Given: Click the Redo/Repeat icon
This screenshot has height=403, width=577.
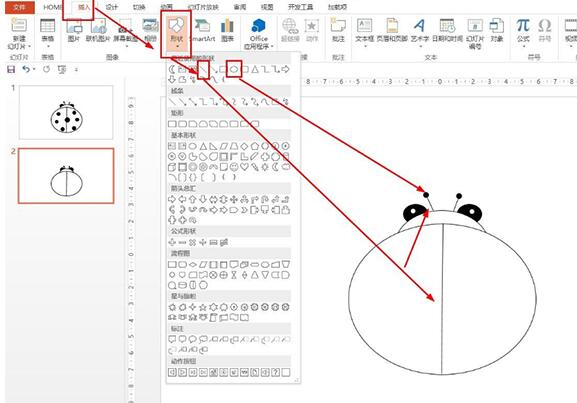Looking at the screenshot, I should tap(46, 69).
